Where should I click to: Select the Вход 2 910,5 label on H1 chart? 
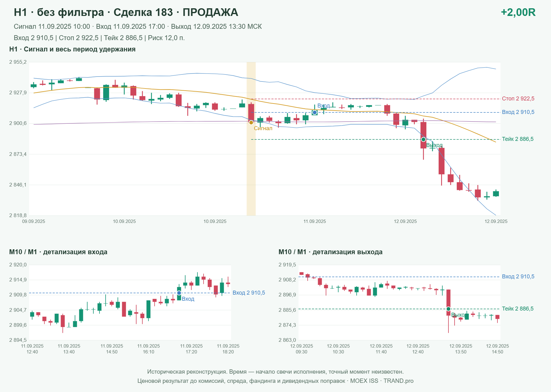518,112
